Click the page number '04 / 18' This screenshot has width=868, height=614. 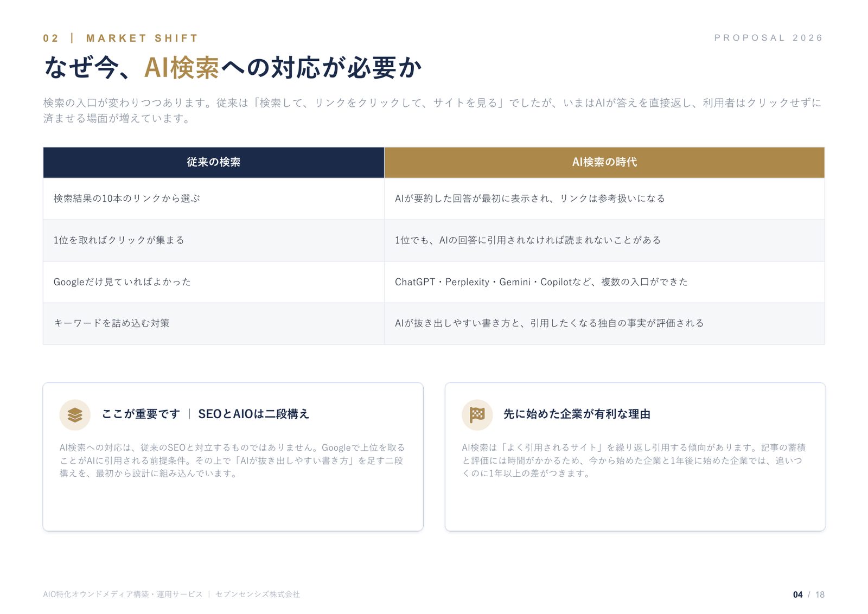tap(808, 595)
